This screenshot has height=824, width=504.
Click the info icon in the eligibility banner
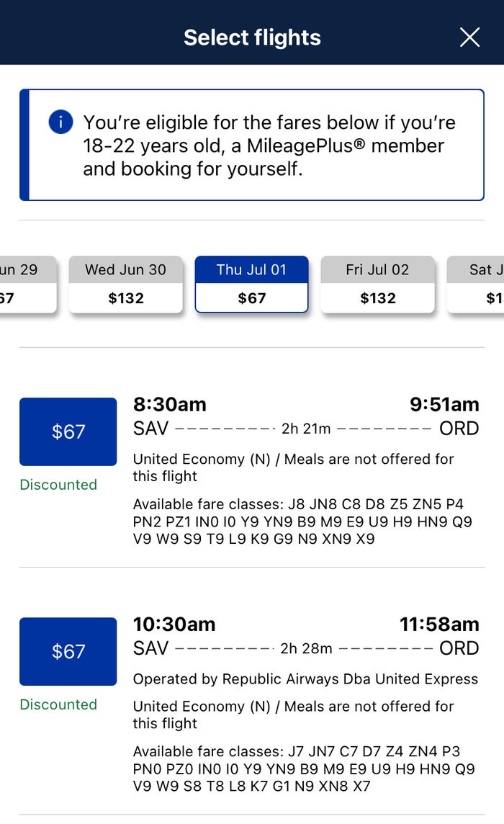[61, 122]
